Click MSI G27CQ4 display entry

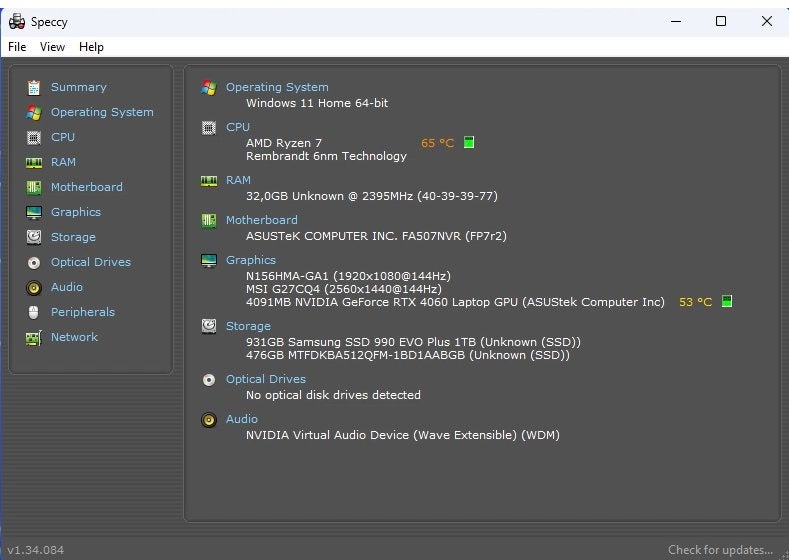coord(344,289)
